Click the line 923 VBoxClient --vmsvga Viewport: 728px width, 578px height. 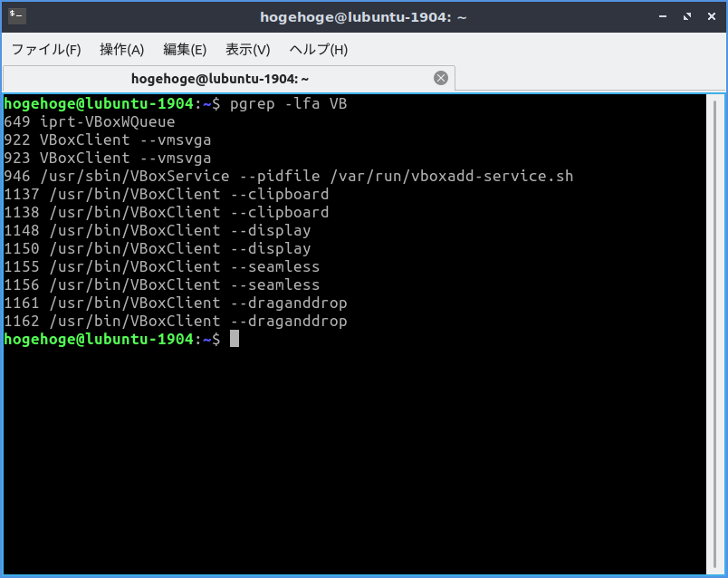coord(108,158)
